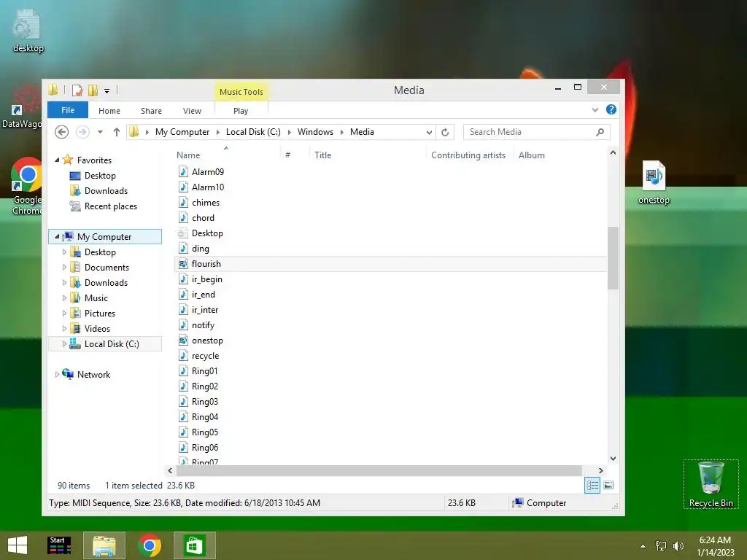Image resolution: width=747 pixels, height=560 pixels.
Task: Expand the Network node
Action: (x=57, y=374)
